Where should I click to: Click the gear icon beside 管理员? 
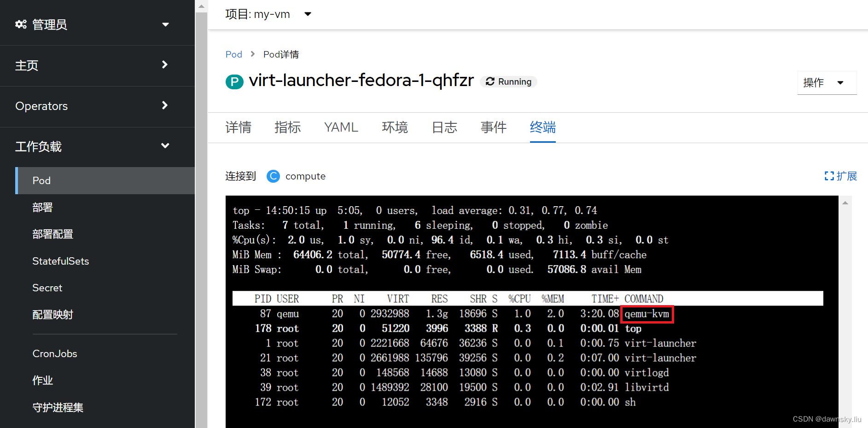(21, 24)
